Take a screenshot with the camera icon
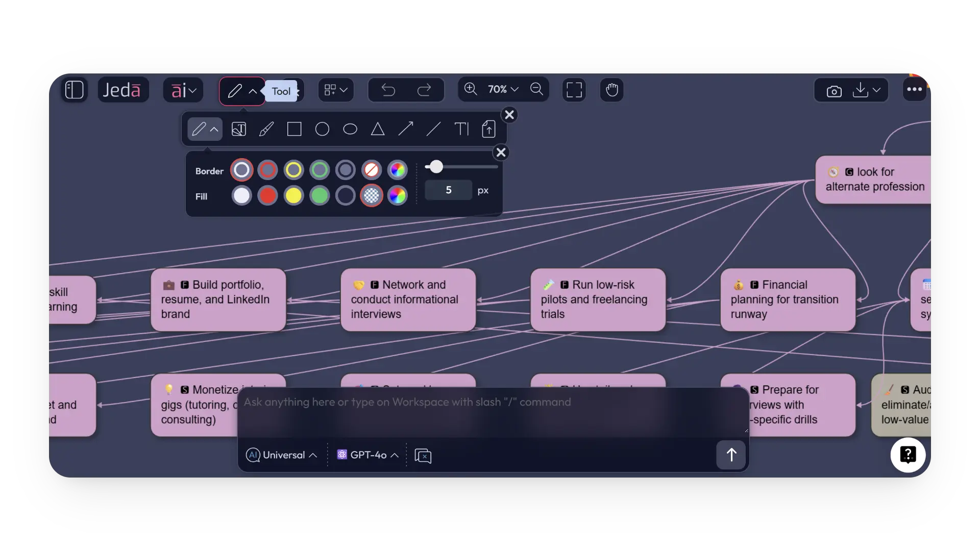Viewport: 980px width, 551px height. coord(834,90)
